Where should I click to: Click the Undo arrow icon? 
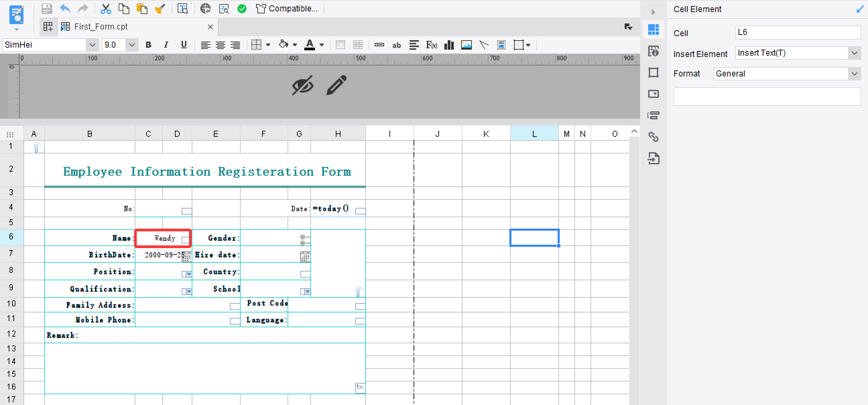tap(65, 9)
